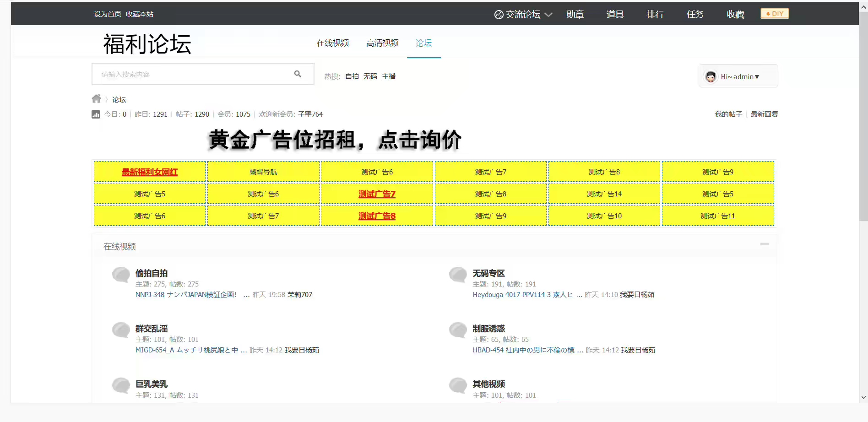The height and width of the screenshot is (422, 868).
Task: Click the 设为首页 link
Action: click(108, 14)
